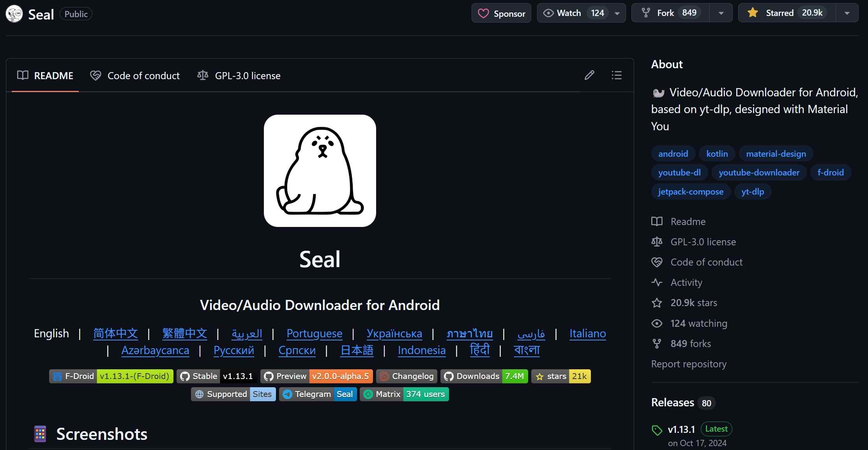Image resolution: width=868 pixels, height=450 pixels.
Task: Open the Italiano README translation
Action: tap(588, 333)
